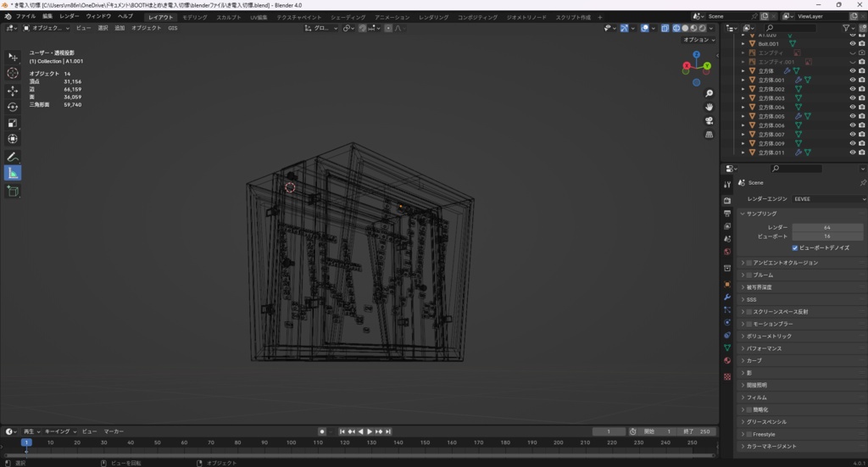Set the ビューポート samples field 16
This screenshot has width=868, height=467.
[827, 236]
